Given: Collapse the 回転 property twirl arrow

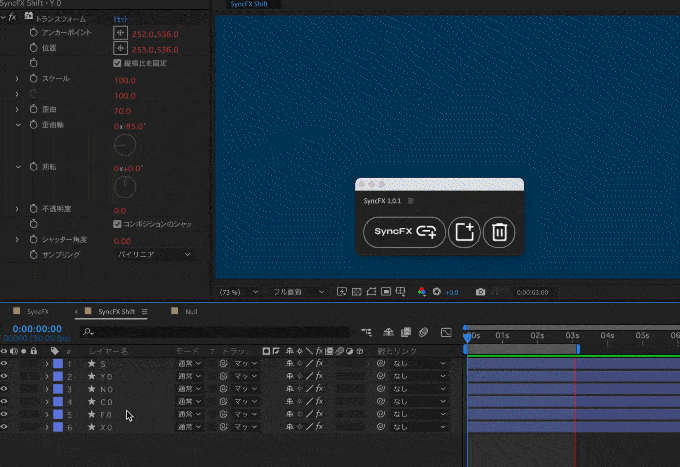Looking at the screenshot, I should tap(18, 167).
